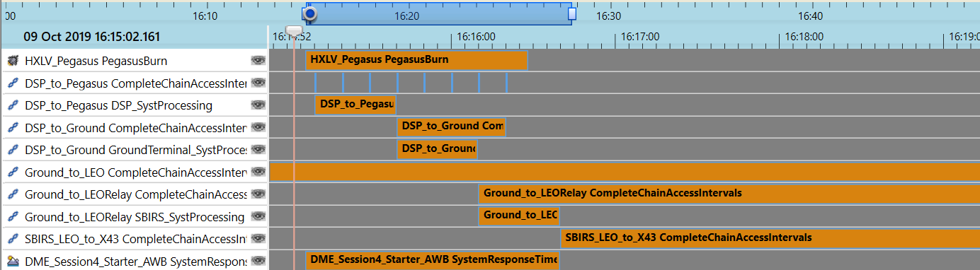The height and width of the screenshot is (270, 980).
Task: Select the HXLV_Pegasus PegasusBurn interval bar
Action: [x=416, y=60]
